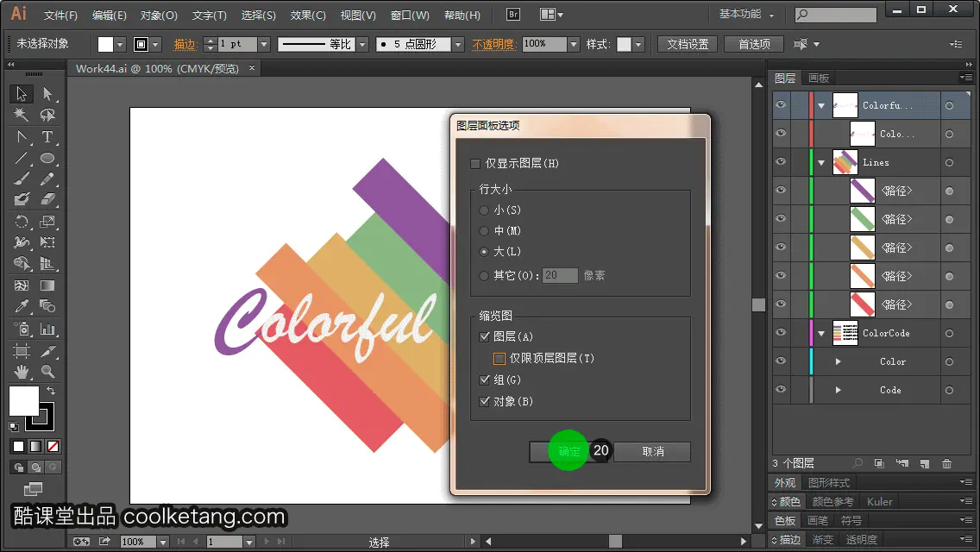The image size is (980, 552).
Task: Click the 取消 button in the dialog
Action: point(652,451)
